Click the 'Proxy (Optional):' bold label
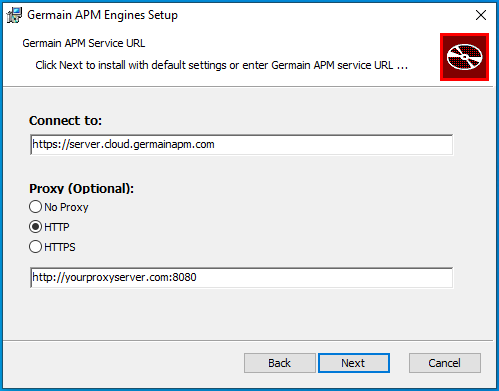The image size is (499, 391). [x=81, y=189]
